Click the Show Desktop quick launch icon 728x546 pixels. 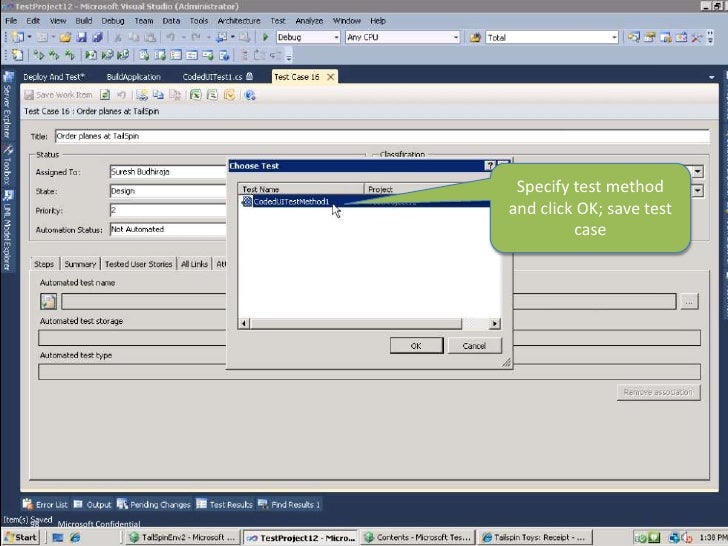pos(58,537)
